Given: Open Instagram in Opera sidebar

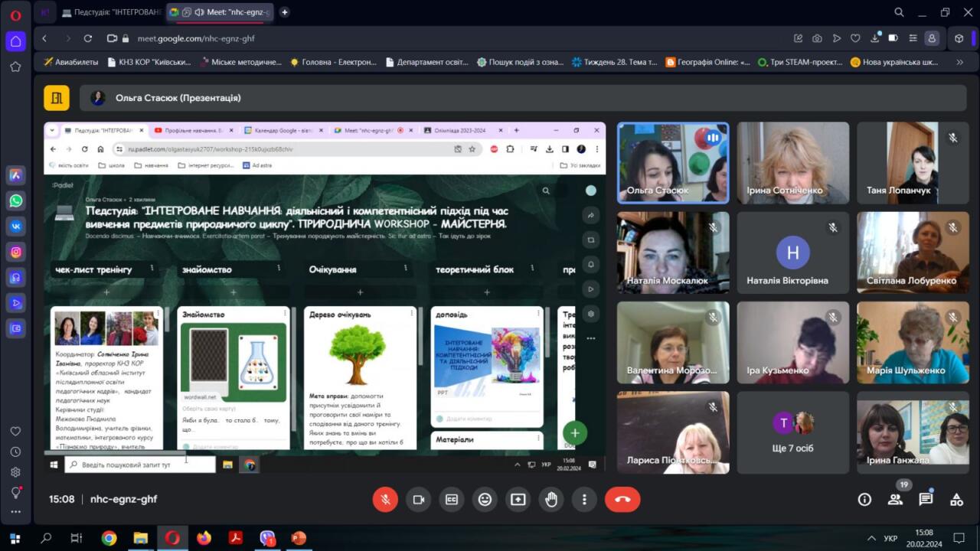Looking at the screenshot, I should (x=15, y=252).
